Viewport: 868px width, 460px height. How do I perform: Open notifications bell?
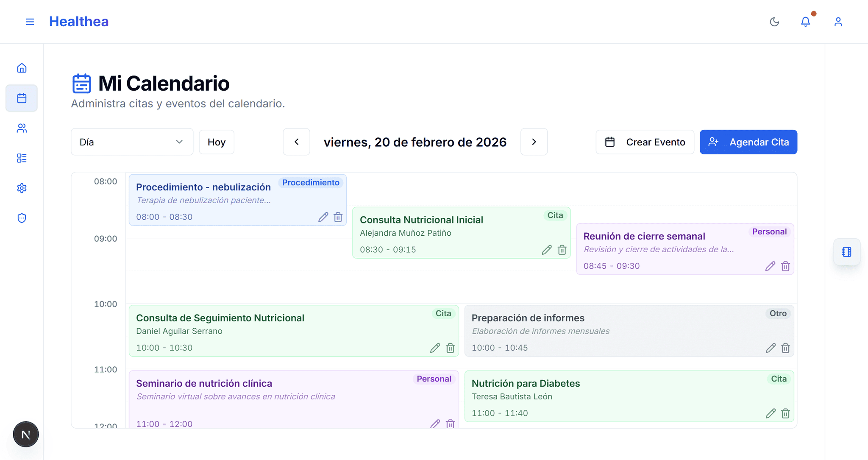point(805,22)
